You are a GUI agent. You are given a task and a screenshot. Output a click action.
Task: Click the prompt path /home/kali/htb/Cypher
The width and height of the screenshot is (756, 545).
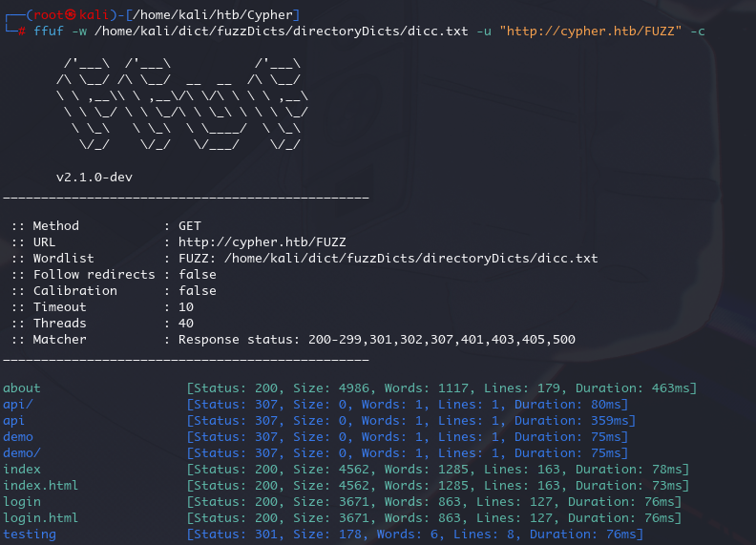[x=213, y=15]
